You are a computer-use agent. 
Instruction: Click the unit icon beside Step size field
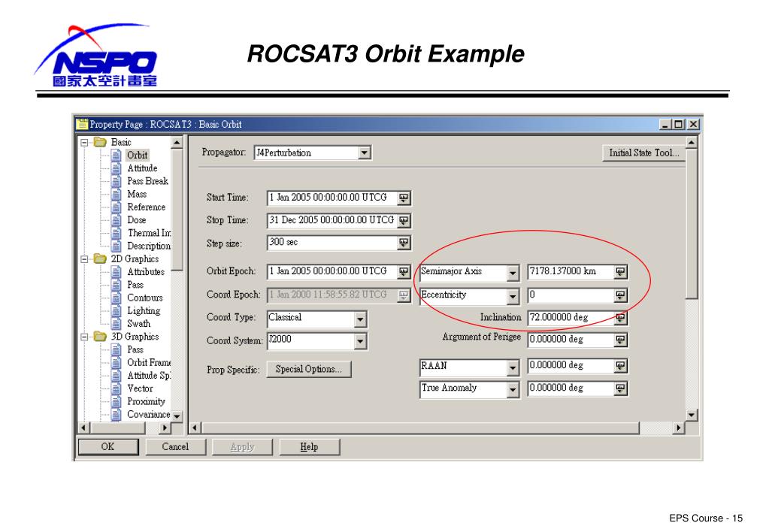[403, 243]
